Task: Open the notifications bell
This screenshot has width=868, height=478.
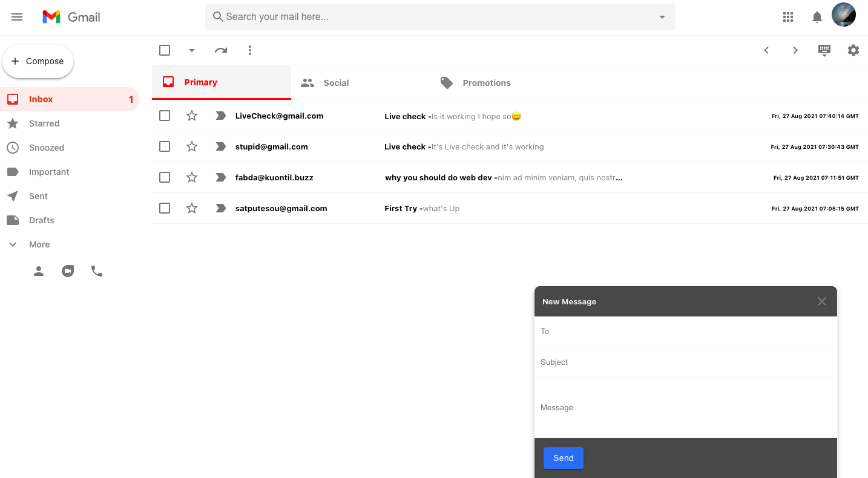Action: 817,16
